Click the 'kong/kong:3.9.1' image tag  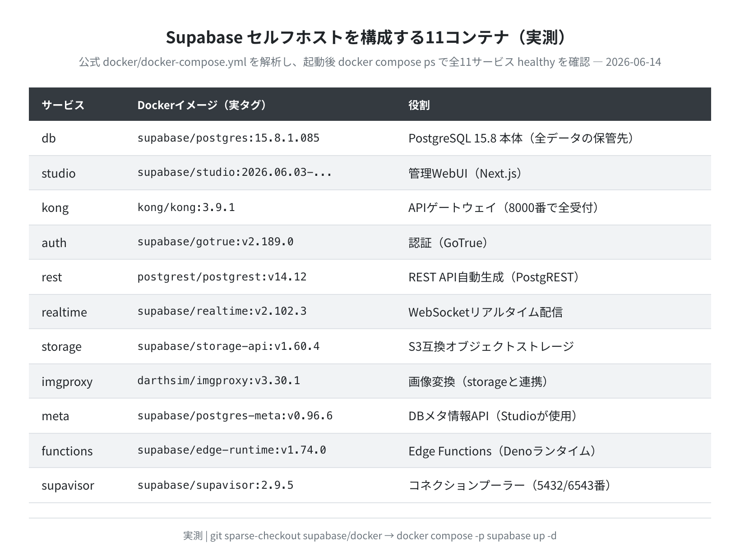186,207
